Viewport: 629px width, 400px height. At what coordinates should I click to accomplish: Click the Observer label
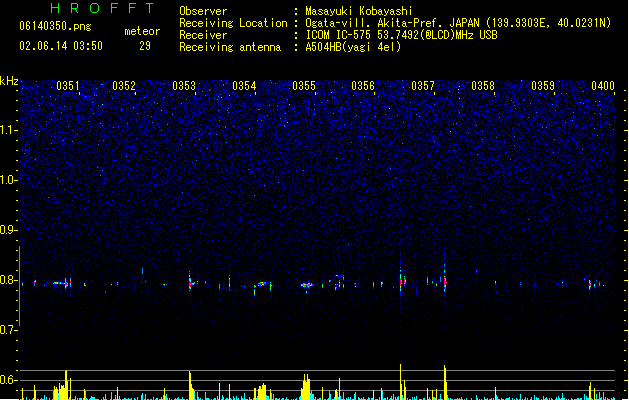pos(203,11)
